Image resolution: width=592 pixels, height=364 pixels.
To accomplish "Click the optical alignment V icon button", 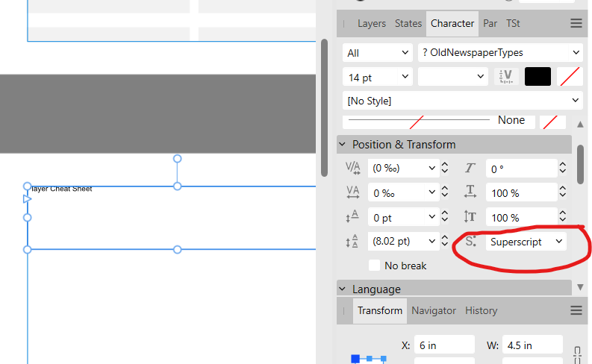I will 506,77.
